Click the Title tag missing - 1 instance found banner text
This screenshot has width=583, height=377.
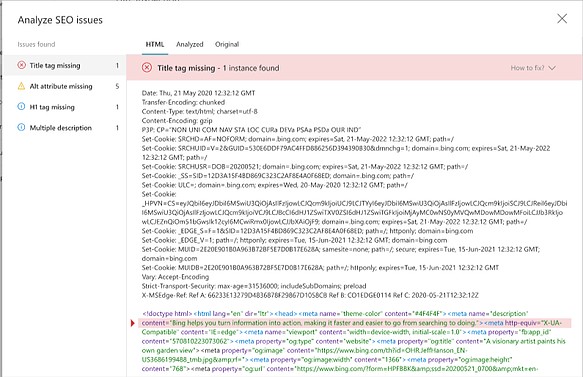[218, 68]
